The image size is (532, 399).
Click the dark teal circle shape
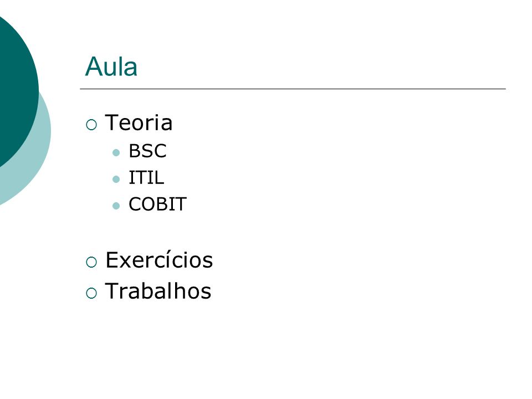click(17, 90)
